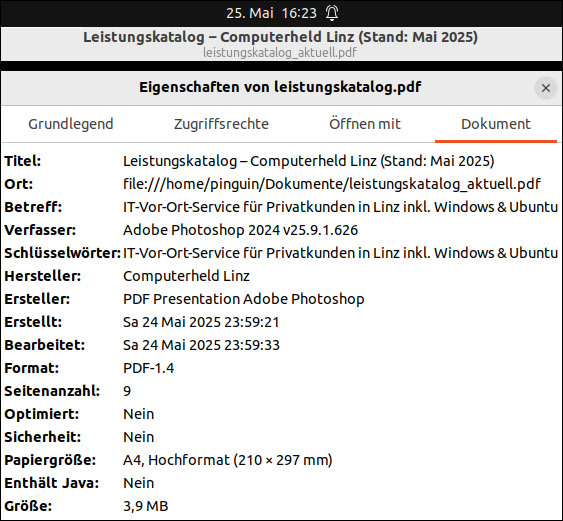Click the notification bell icon

click(332, 13)
